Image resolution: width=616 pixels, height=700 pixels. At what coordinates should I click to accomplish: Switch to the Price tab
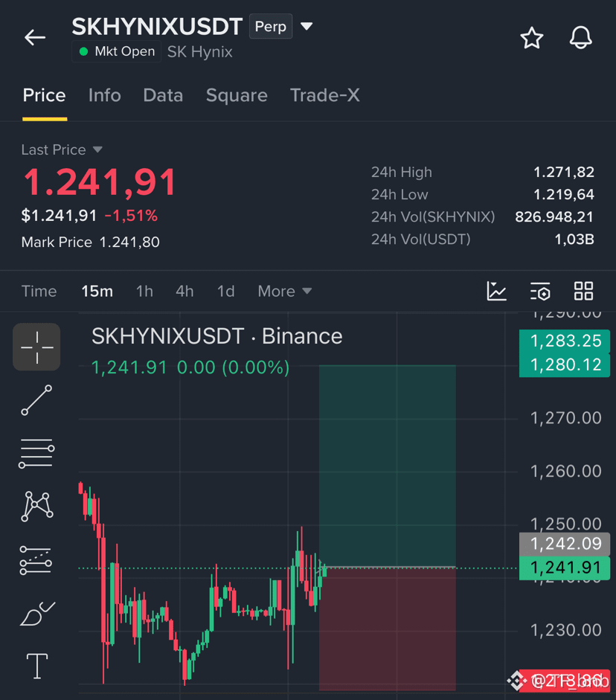tap(44, 95)
